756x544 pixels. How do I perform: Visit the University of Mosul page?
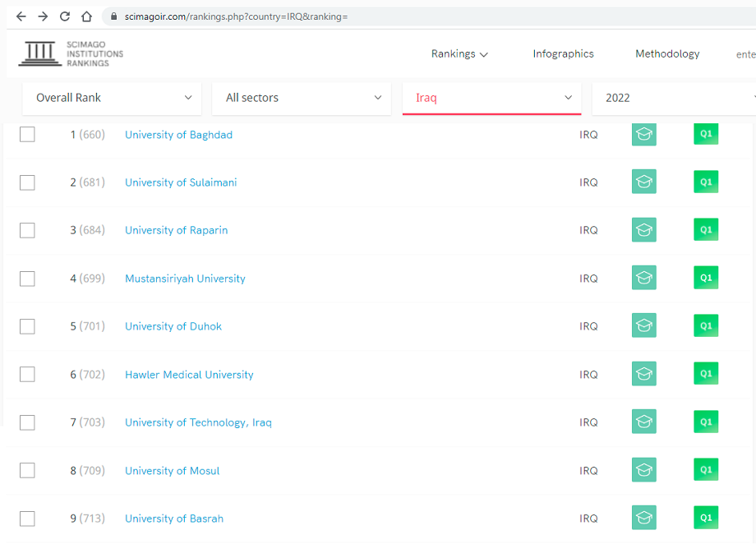tap(172, 471)
